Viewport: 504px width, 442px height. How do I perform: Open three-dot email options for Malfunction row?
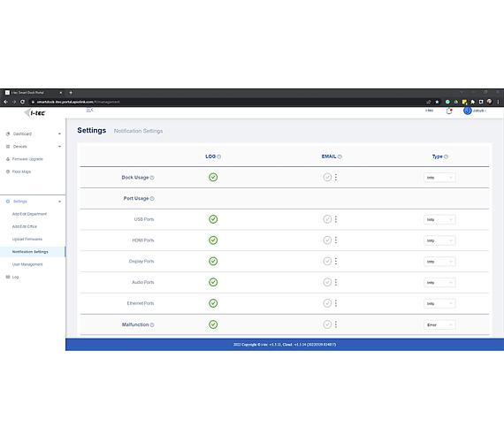coord(336,324)
